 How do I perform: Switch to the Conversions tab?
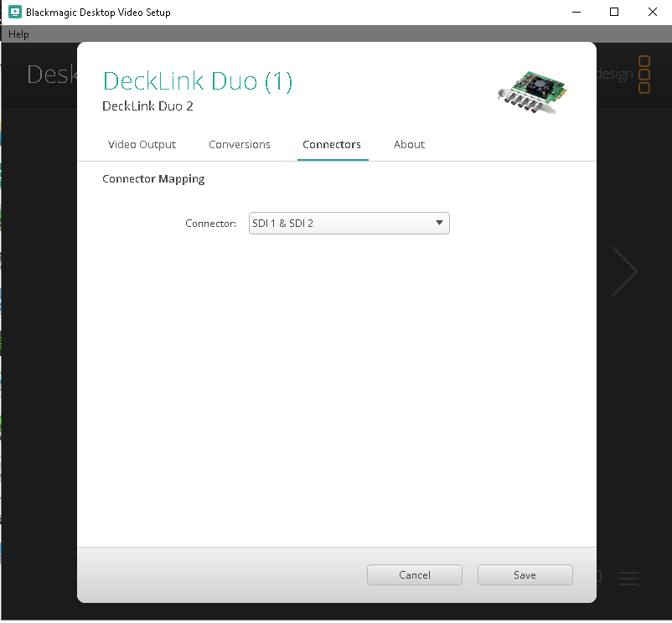pos(239,145)
